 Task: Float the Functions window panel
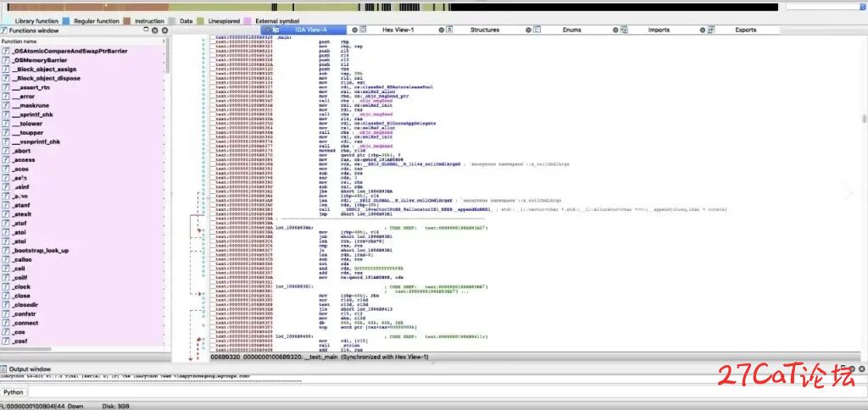[x=154, y=30]
